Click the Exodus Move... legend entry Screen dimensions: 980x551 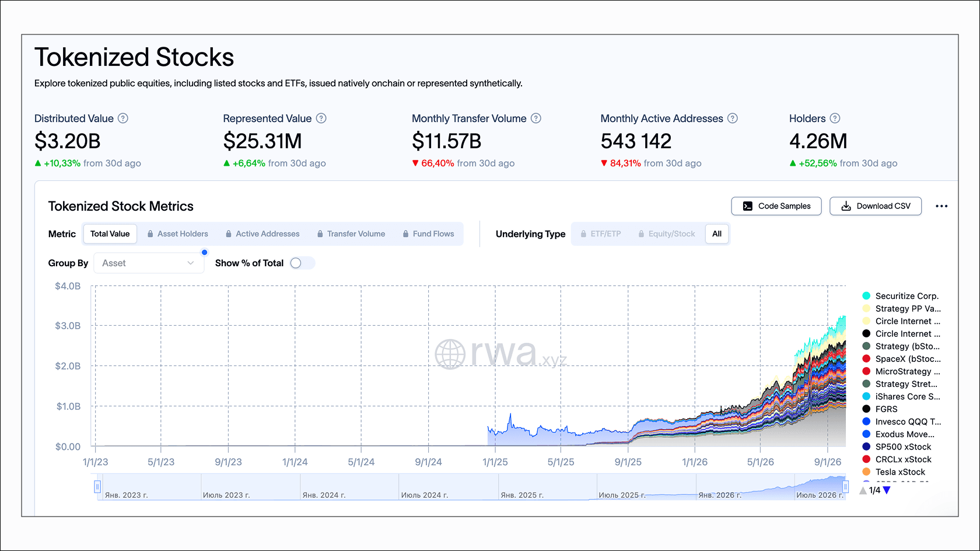(898, 434)
